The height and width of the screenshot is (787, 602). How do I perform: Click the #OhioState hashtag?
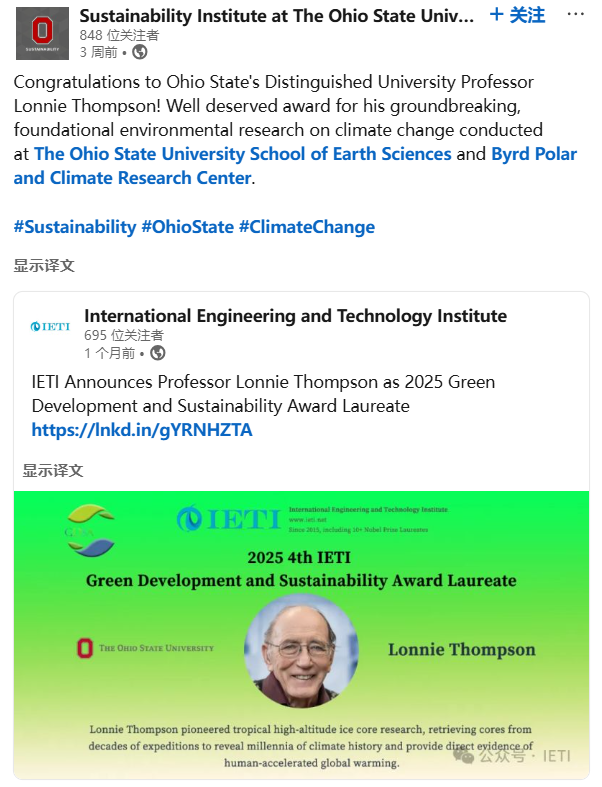pos(187,227)
